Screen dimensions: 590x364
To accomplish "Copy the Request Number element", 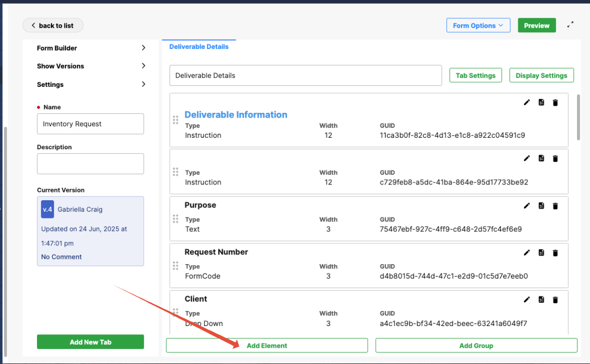I will [x=541, y=253].
